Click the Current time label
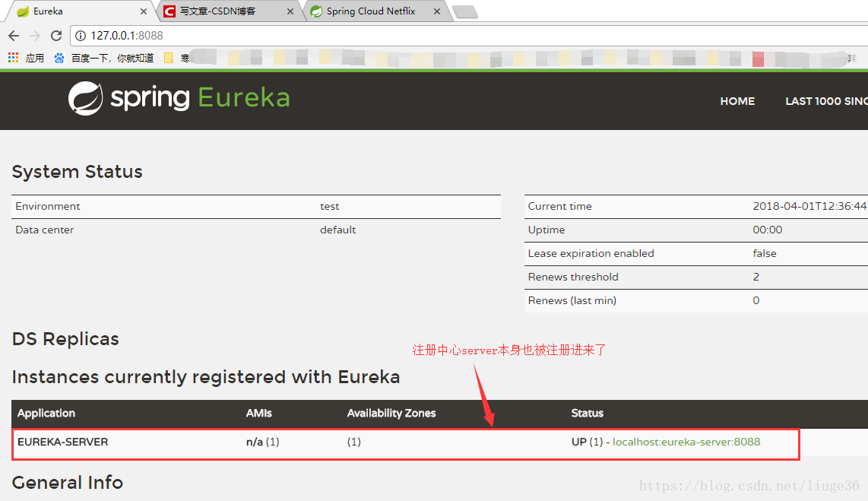868x501 pixels. (x=559, y=206)
